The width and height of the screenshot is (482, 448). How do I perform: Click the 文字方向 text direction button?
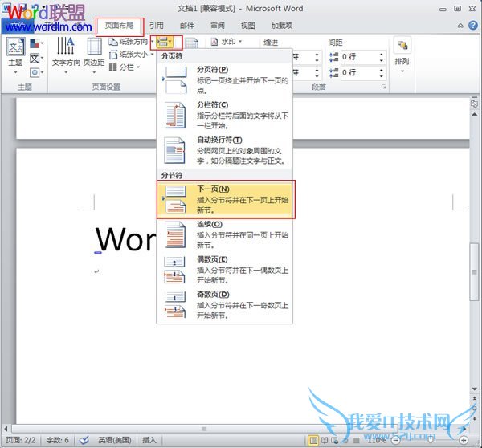point(66,56)
